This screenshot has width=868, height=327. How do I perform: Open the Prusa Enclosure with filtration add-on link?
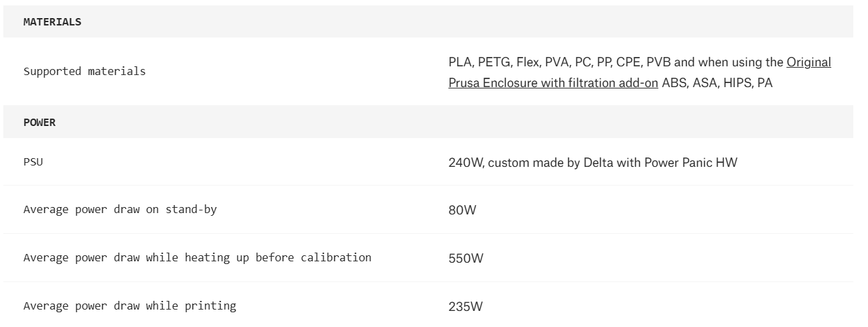tap(553, 84)
